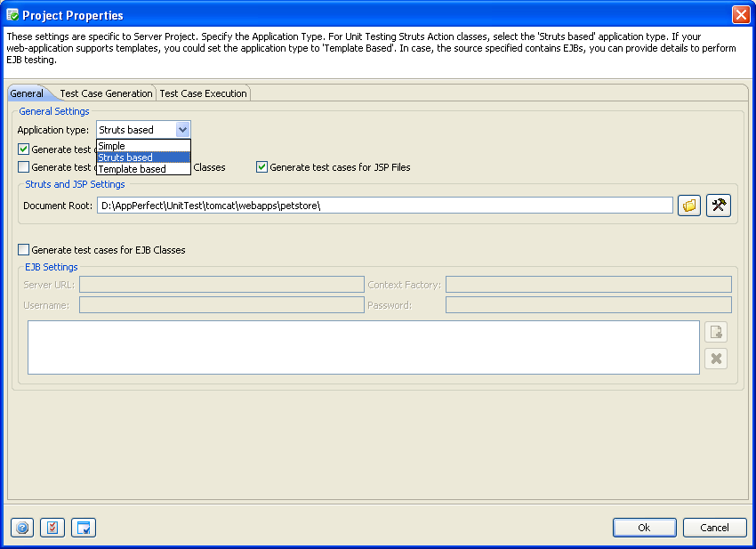Select Simple in application type list
Image resolution: width=756 pixels, height=549 pixels.
pos(144,146)
